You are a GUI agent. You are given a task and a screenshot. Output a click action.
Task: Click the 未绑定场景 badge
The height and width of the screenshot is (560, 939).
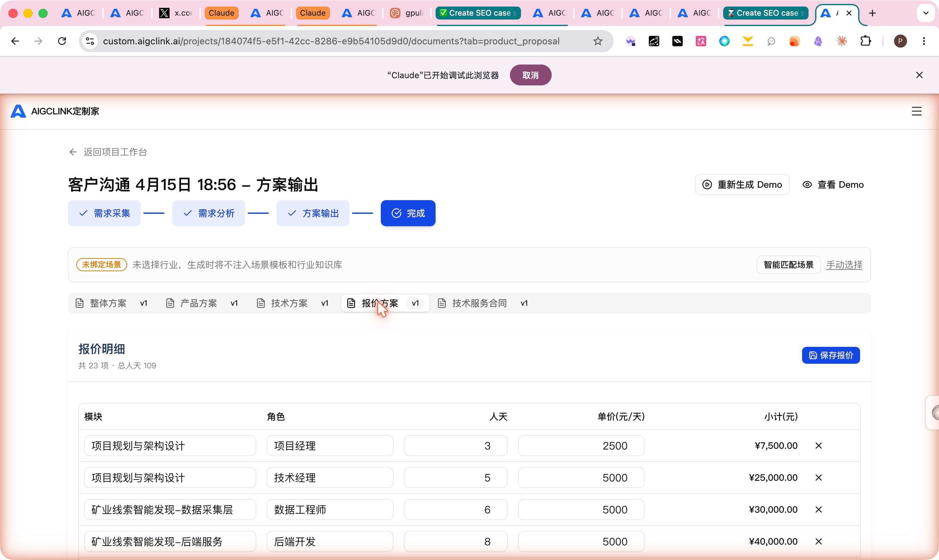click(x=101, y=265)
